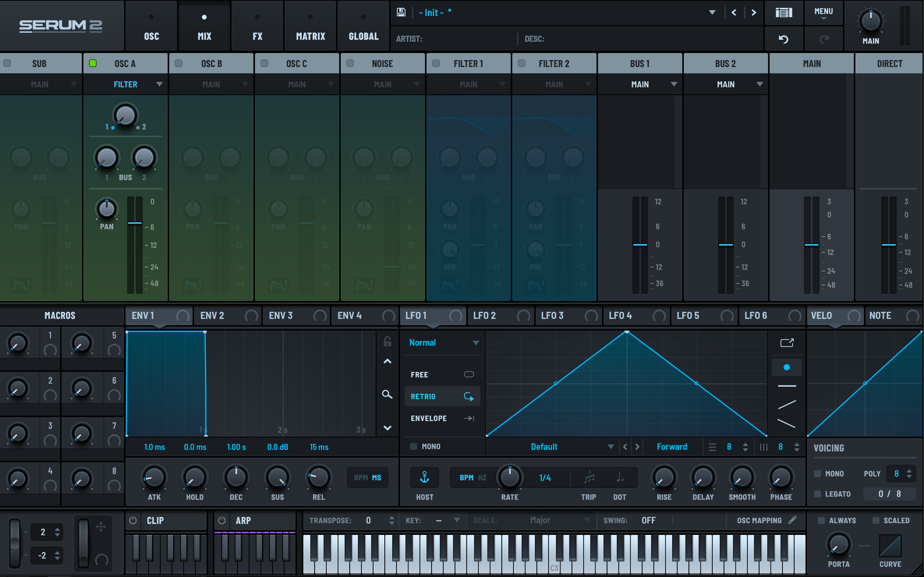Click the envelope zoom magnifier icon
This screenshot has width=924, height=577.
(x=387, y=395)
